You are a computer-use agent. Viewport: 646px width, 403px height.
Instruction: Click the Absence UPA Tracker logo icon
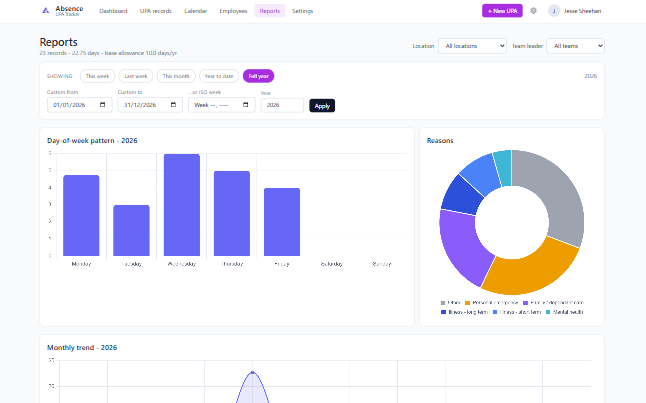point(46,11)
